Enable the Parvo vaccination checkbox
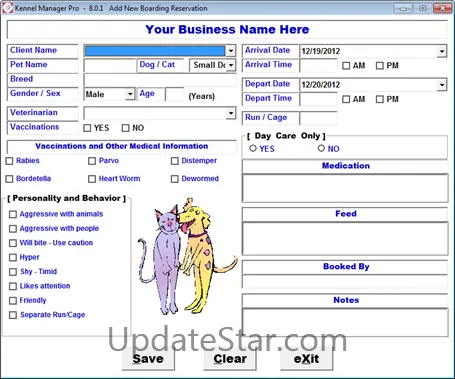 coord(92,161)
